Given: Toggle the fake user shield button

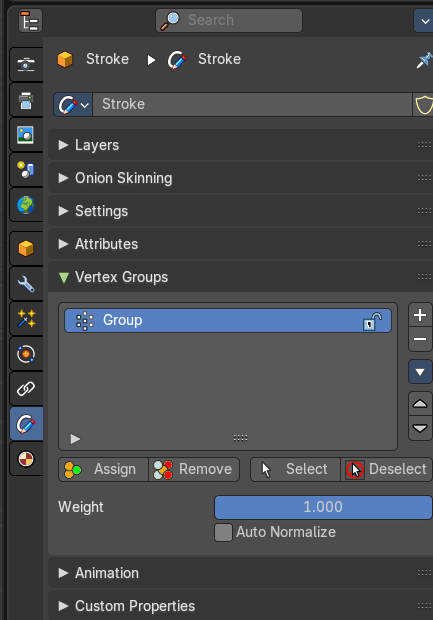Looking at the screenshot, I should [423, 105].
